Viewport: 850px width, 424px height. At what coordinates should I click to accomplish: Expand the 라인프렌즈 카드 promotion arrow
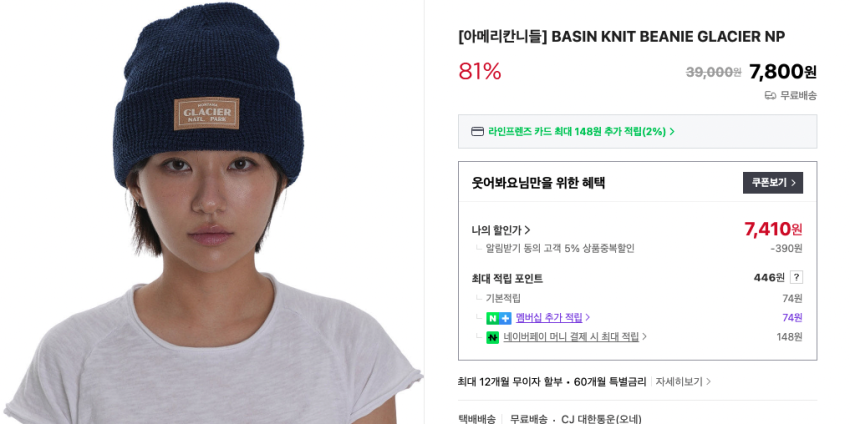coord(672,132)
